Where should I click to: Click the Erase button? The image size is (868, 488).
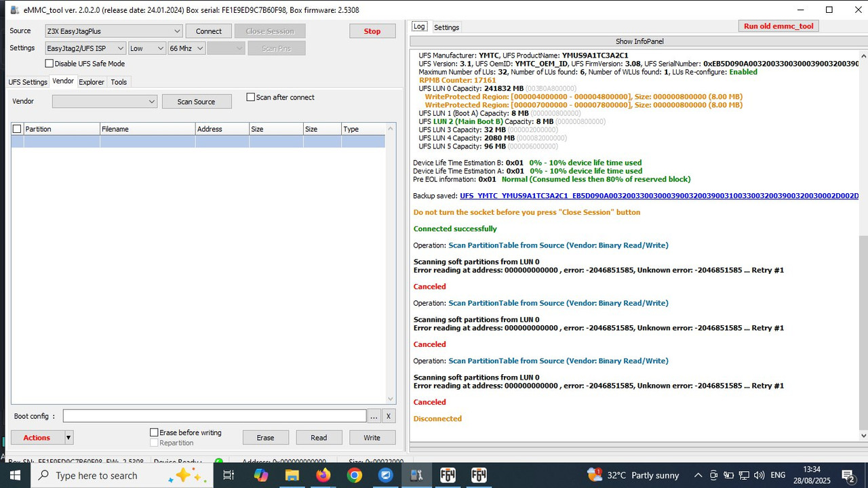(265, 438)
